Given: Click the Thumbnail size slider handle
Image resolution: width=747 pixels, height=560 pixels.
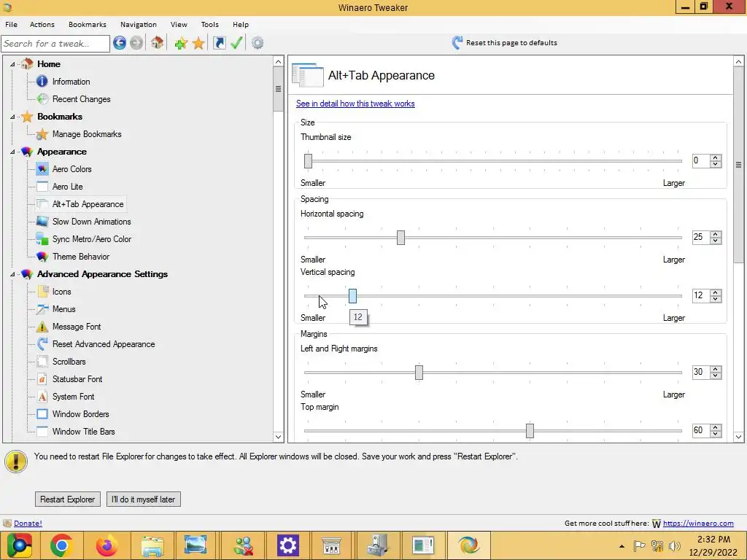Looking at the screenshot, I should 309,161.
